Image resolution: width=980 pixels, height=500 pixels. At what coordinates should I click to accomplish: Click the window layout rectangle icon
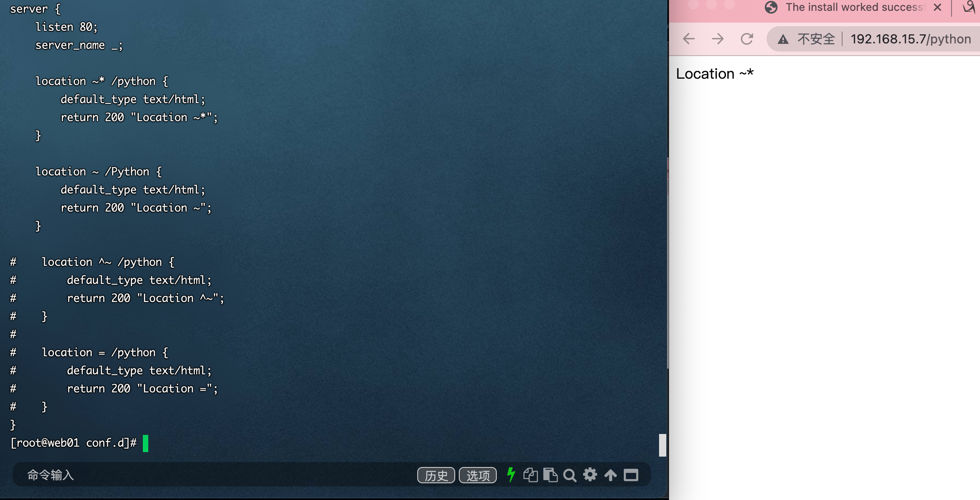[x=631, y=475]
